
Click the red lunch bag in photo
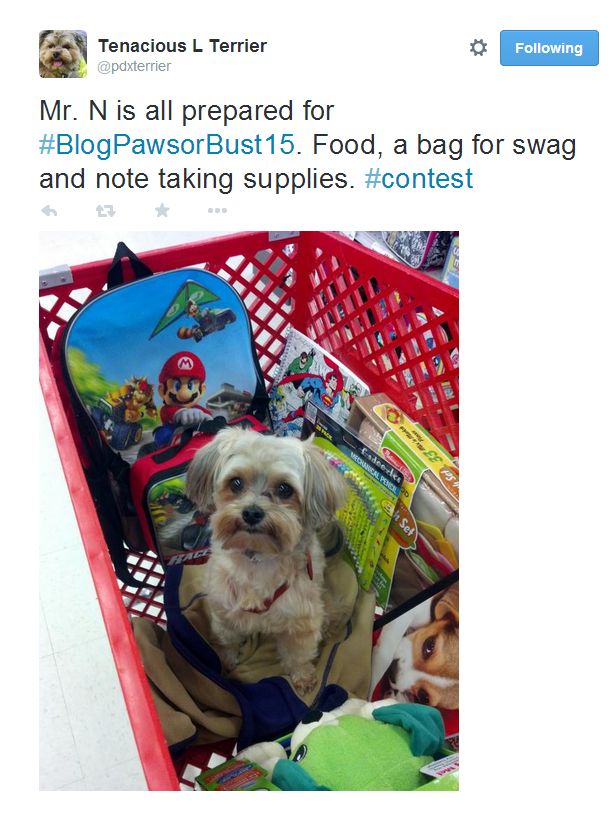point(172,499)
